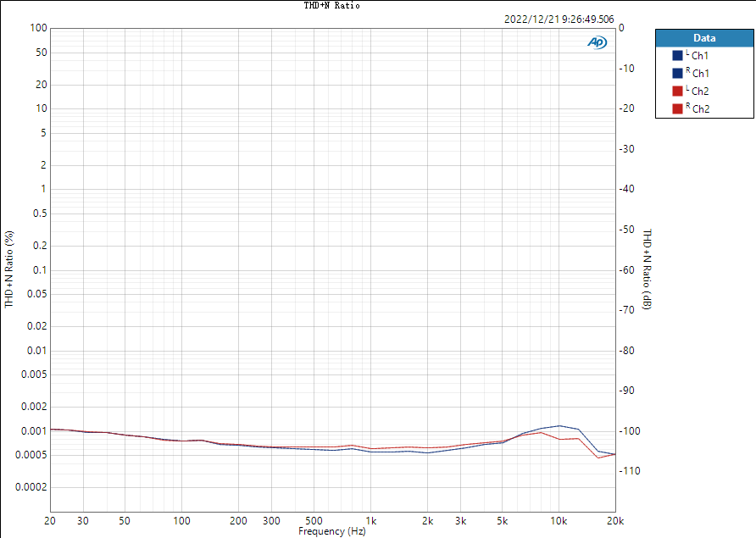Click the R Ch2 legend label
756x538 pixels.
698,109
